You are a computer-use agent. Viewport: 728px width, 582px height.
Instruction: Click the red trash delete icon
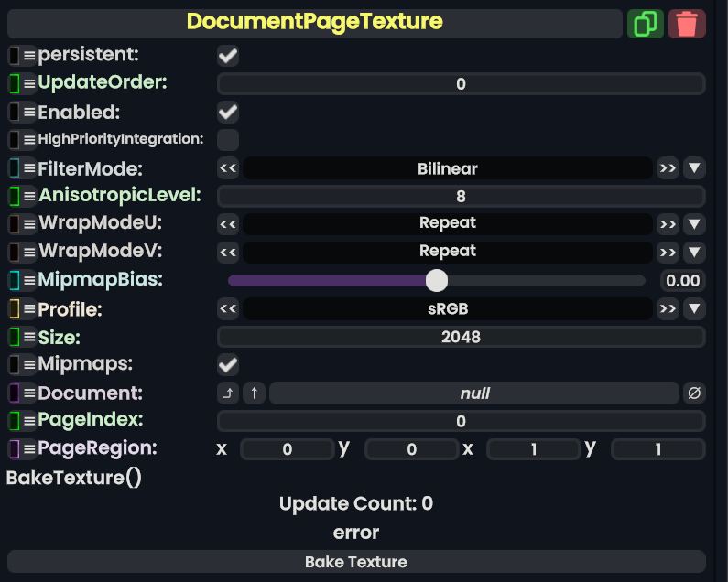[x=687, y=23]
